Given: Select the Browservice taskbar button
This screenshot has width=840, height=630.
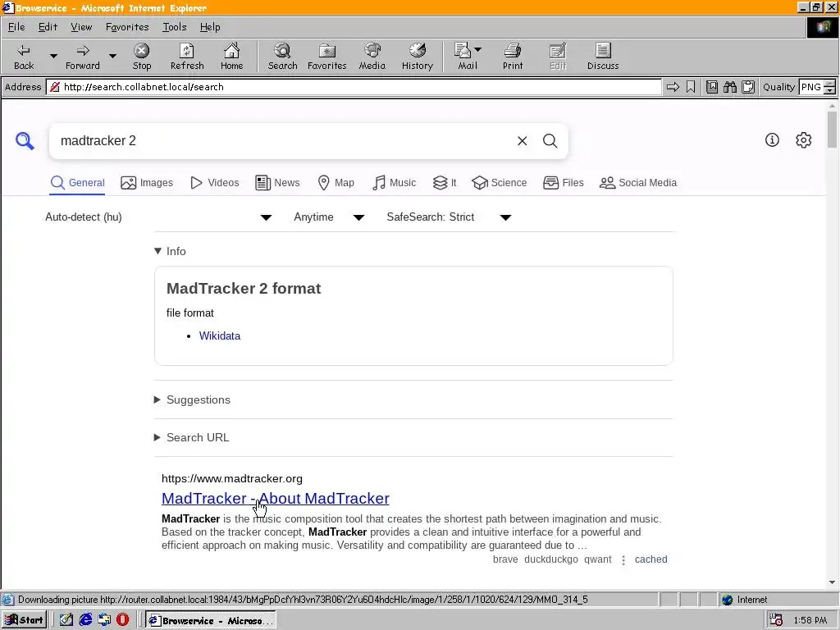Looking at the screenshot, I should tap(211, 620).
